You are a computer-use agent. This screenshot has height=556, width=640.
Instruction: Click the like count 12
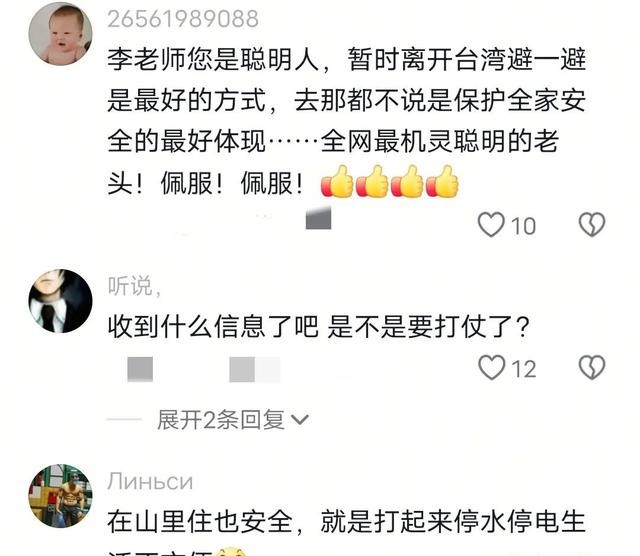523,369
